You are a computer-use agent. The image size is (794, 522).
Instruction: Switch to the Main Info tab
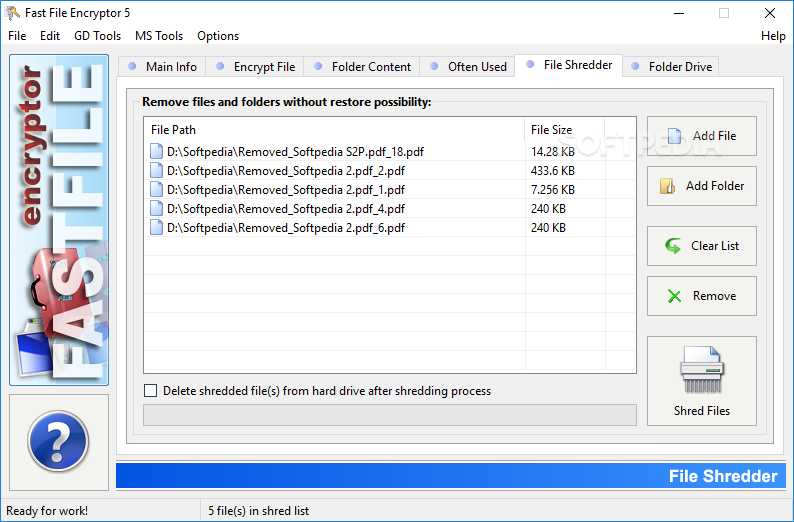coord(162,67)
